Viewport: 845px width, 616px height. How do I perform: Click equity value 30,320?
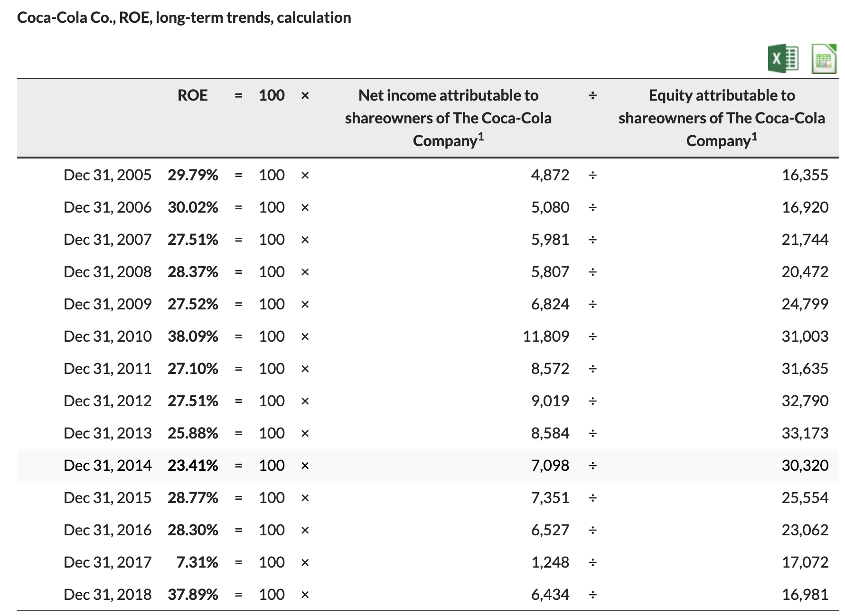pyautogui.click(x=805, y=466)
